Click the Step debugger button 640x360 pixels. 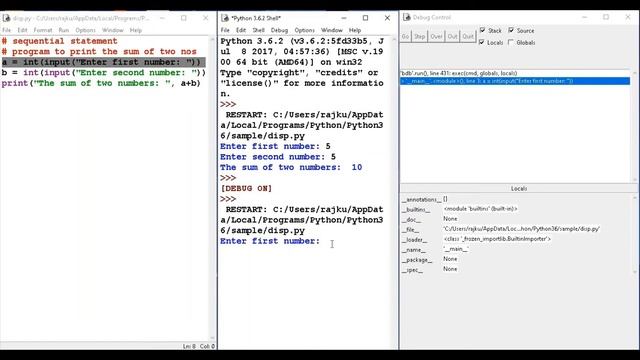tap(420, 36)
